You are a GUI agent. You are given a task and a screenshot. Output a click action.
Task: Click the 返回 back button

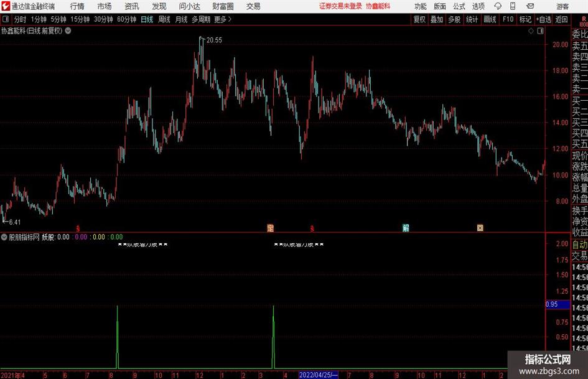tap(561, 19)
